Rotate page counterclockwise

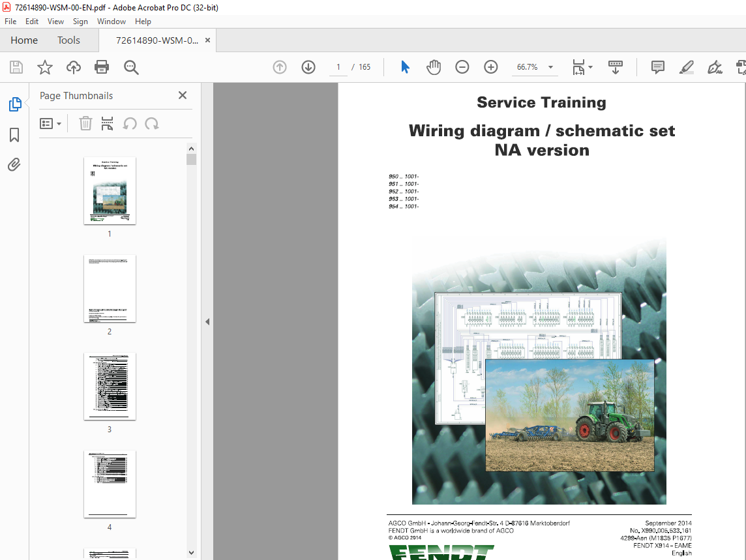[x=129, y=124]
